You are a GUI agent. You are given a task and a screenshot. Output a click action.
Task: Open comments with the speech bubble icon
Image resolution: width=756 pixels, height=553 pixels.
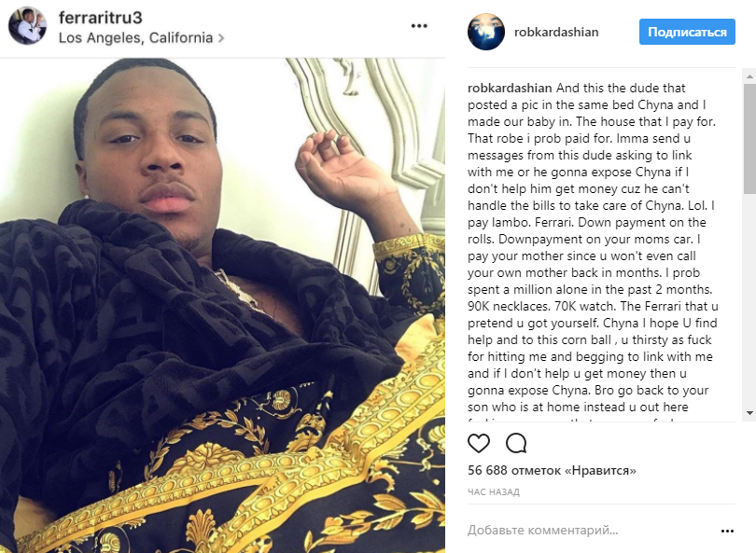click(516, 443)
